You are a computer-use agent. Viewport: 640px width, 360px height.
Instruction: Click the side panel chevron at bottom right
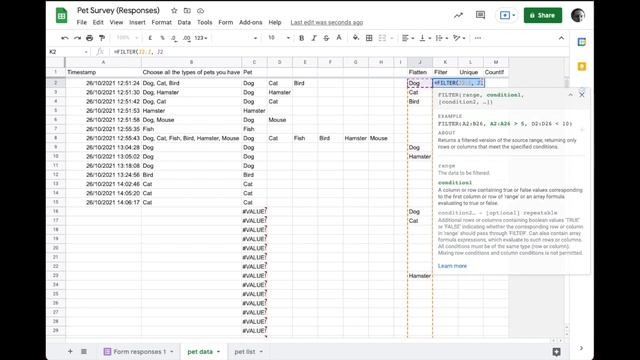tap(581, 348)
